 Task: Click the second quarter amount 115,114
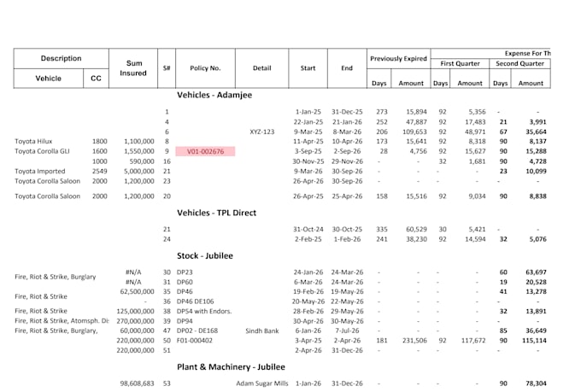click(534, 340)
